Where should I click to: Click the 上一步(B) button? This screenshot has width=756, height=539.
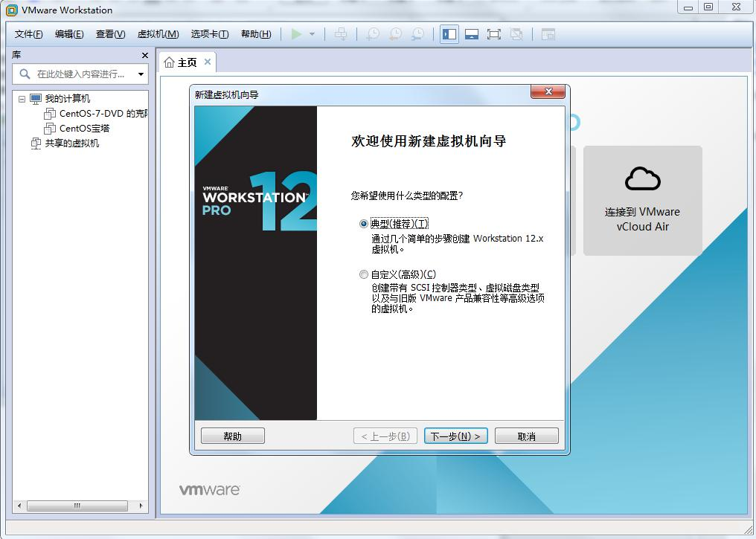point(385,436)
